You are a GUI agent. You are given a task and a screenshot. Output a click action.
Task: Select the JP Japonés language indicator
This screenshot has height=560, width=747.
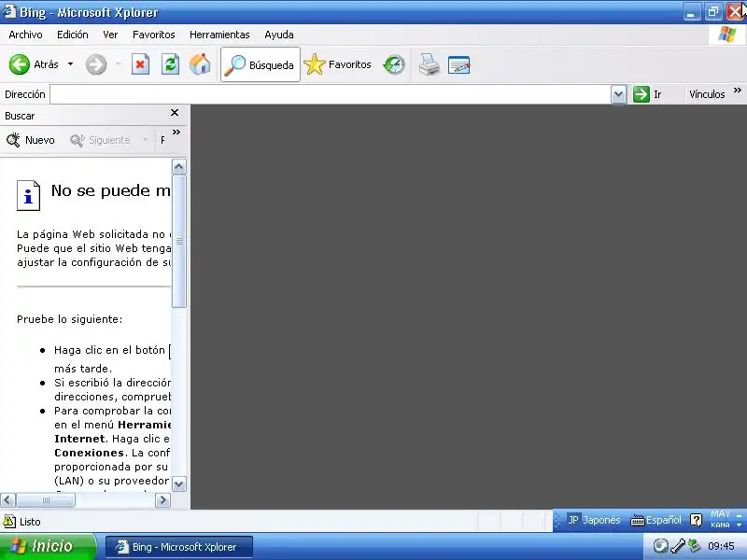[x=594, y=520]
